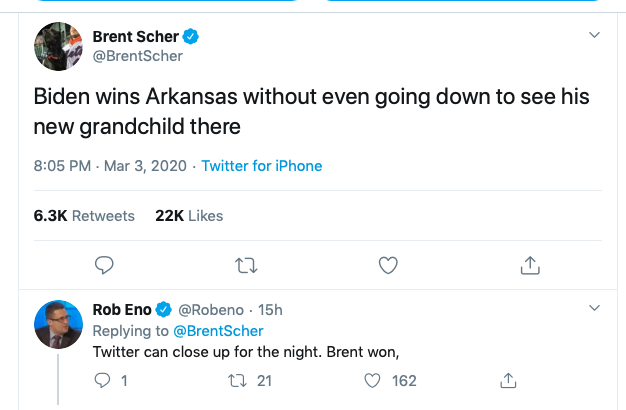Open the @BrentScher mention in Replying to

coord(219,331)
